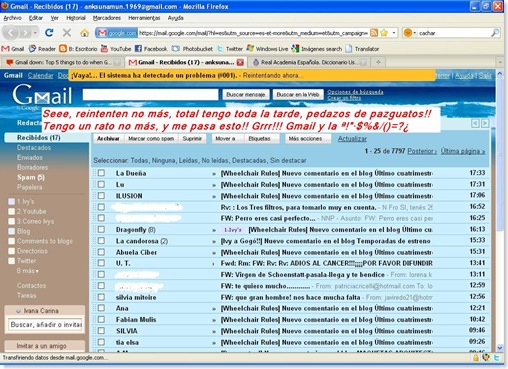The height and width of the screenshot is (369, 508).
Task: Open the Imágenes search bookmark
Action: coord(317,49)
